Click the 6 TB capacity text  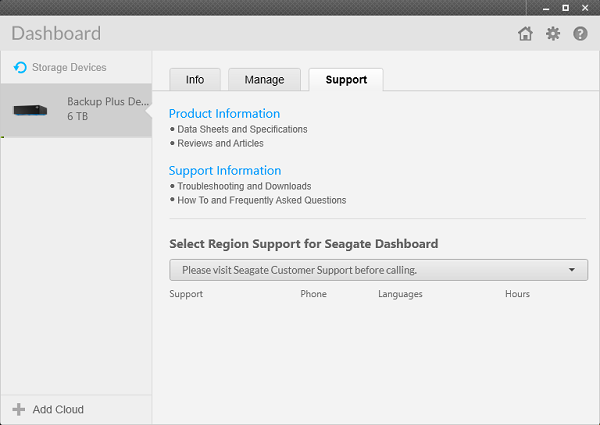[x=78, y=116]
